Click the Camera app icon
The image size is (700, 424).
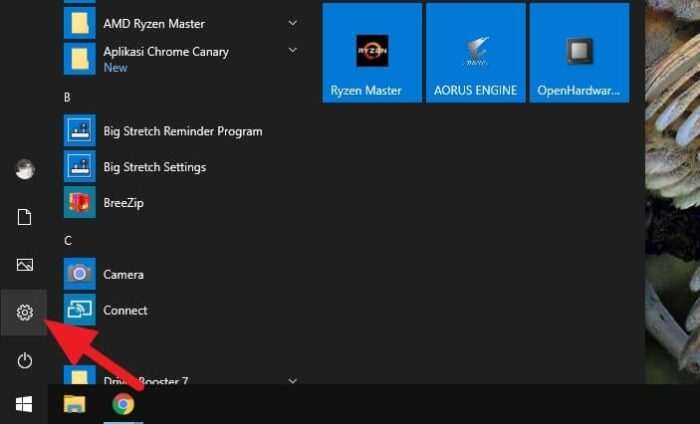click(x=79, y=274)
